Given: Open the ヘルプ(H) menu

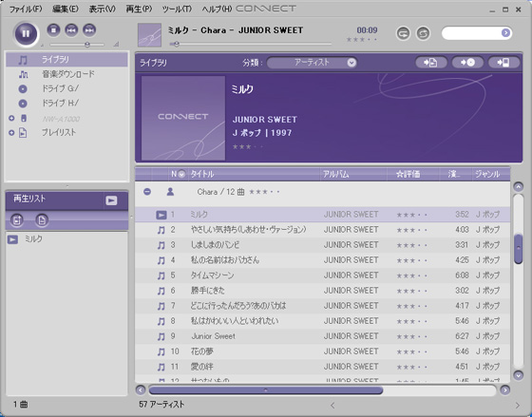Looking at the screenshot, I should (x=217, y=9).
